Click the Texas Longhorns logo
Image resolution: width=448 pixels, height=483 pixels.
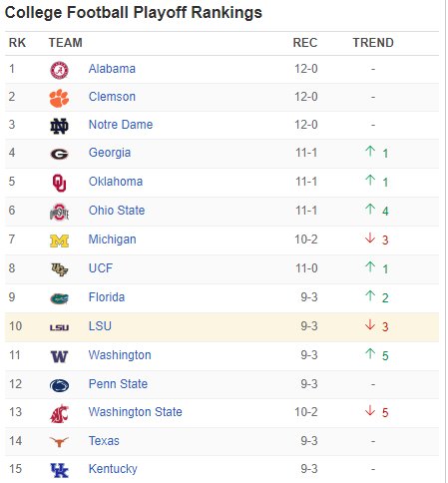point(59,442)
